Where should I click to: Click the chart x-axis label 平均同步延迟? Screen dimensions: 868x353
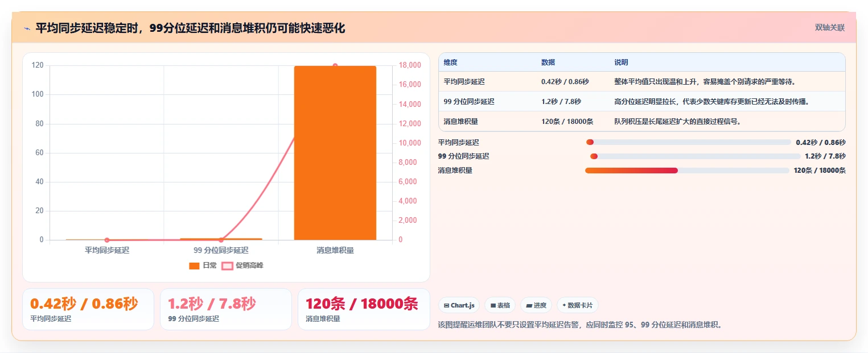tap(107, 250)
